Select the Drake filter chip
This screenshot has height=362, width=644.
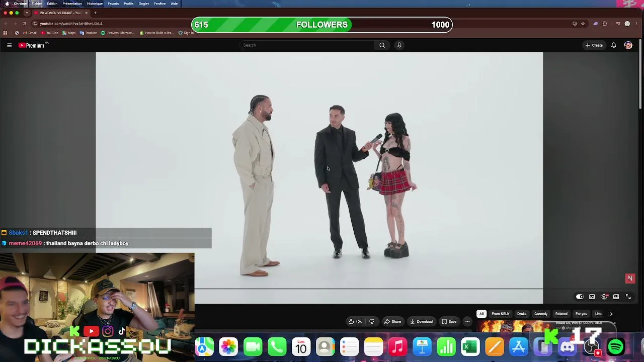pos(522,314)
